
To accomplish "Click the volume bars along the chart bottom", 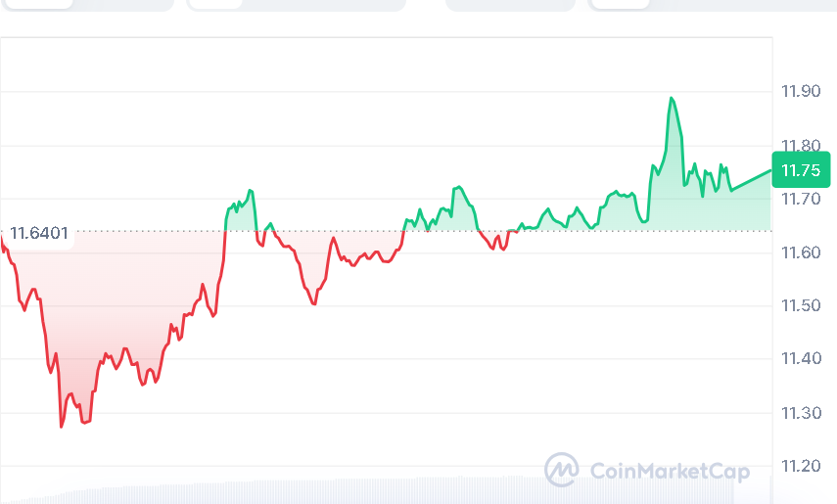I will click(392, 489).
